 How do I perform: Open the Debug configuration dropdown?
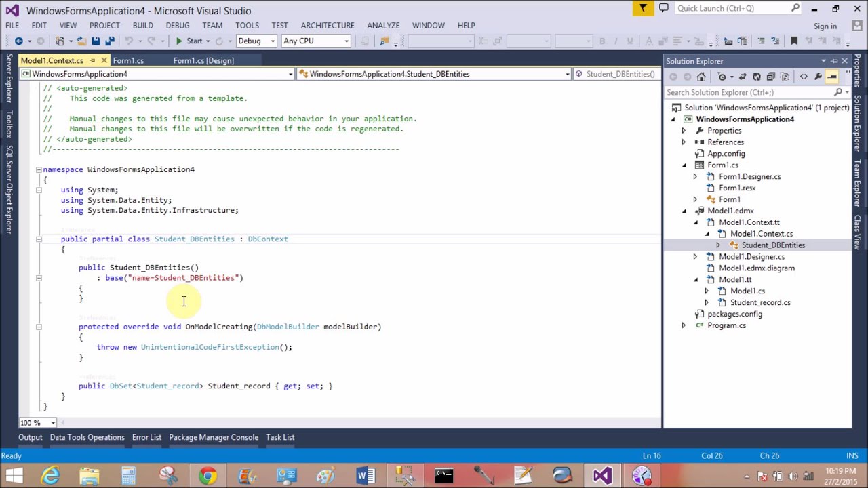pos(256,41)
